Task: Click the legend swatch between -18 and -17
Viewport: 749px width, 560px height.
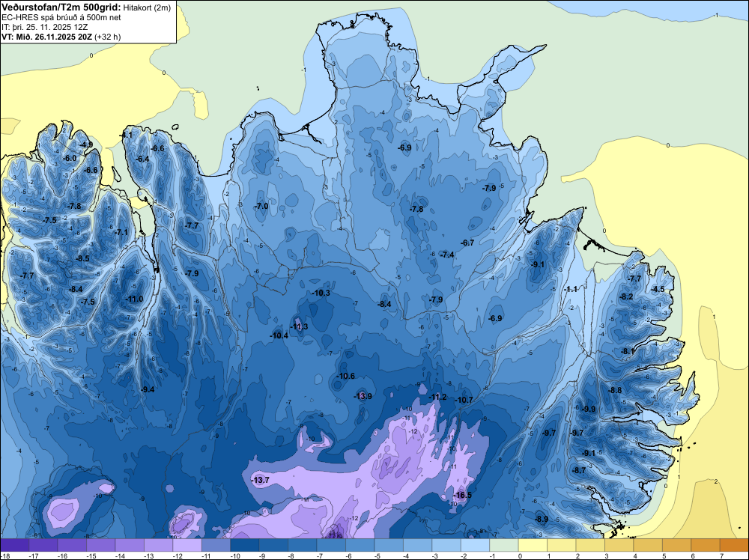Action: tap(14, 545)
